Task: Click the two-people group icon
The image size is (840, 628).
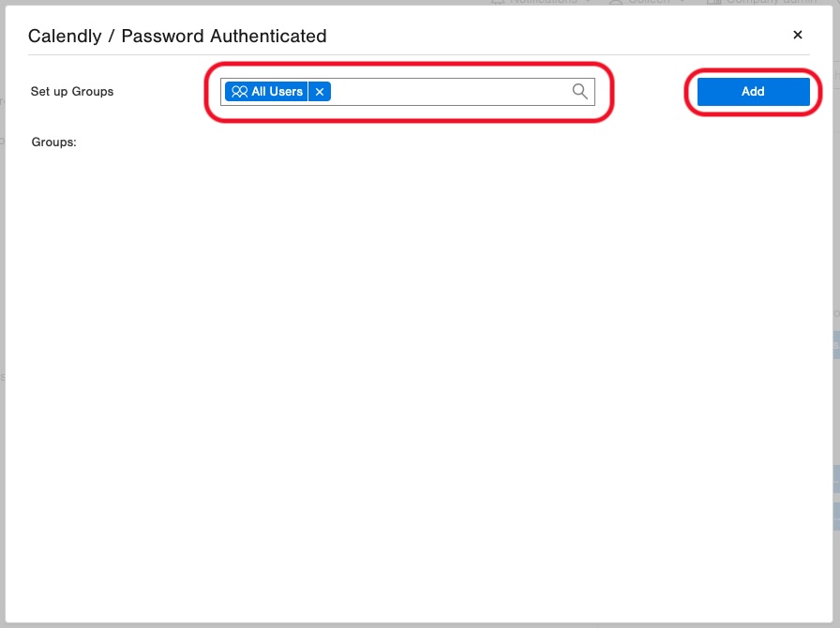Action: 239,92
